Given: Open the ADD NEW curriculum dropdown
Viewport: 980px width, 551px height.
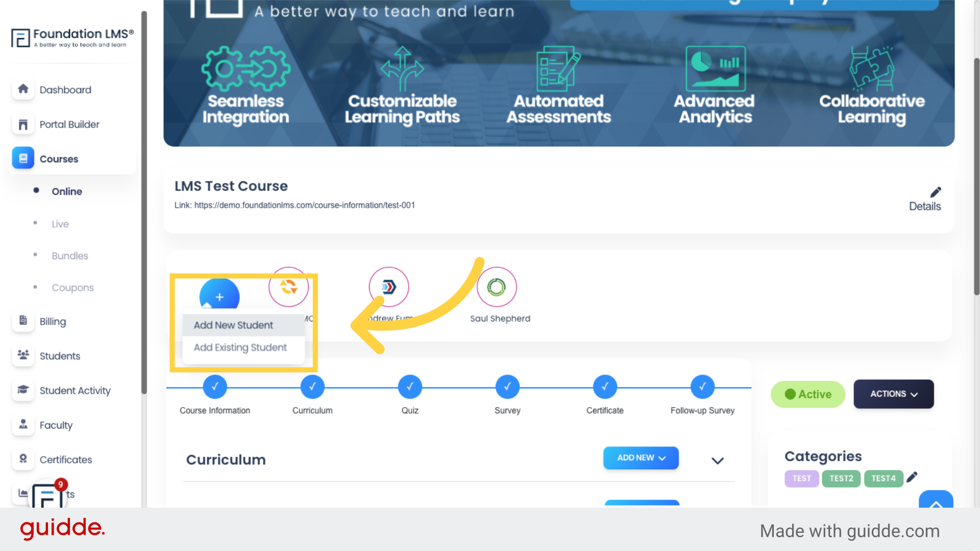Looking at the screenshot, I should pos(641,458).
